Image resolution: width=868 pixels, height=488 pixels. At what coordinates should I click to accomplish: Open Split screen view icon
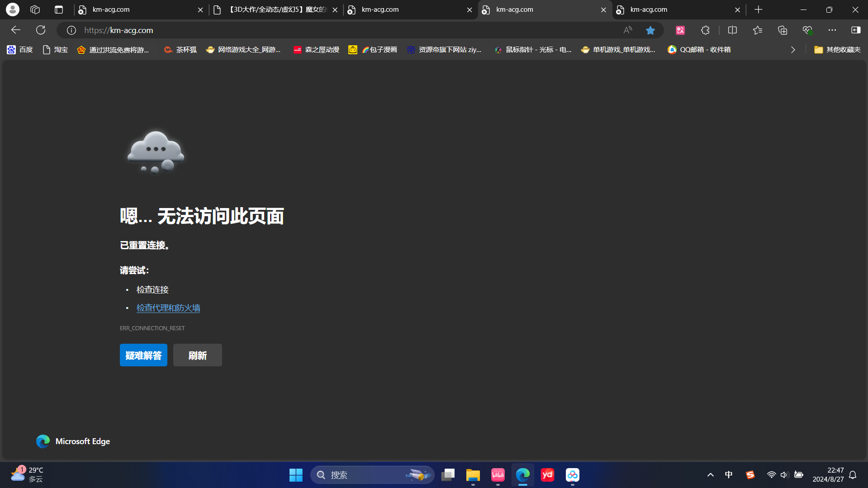coord(732,30)
